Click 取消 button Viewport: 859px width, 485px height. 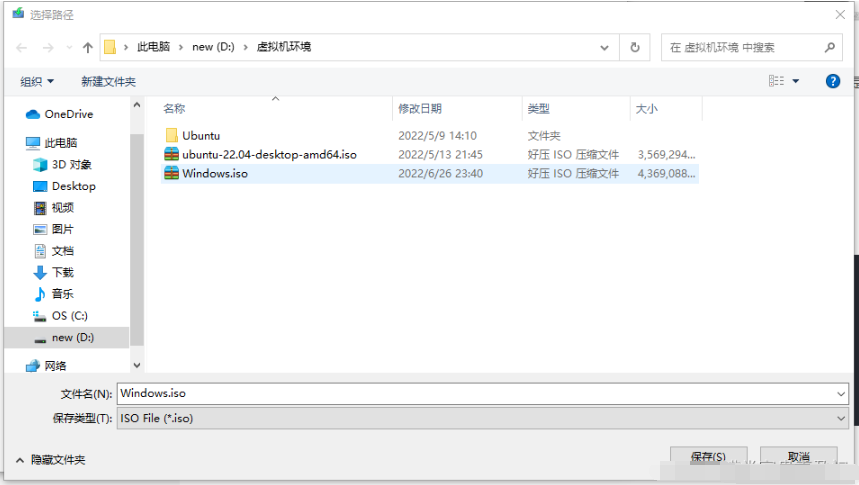point(799,457)
